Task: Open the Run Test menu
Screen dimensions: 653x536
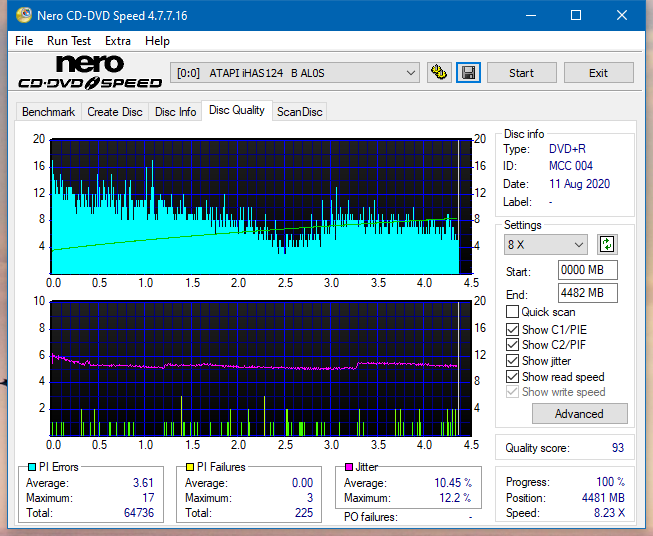Action: click(x=69, y=41)
